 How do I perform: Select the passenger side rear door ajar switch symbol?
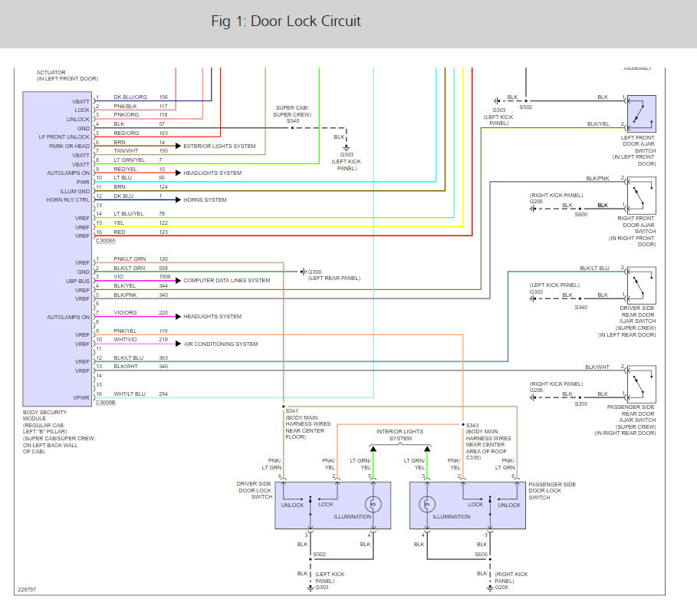coord(642,384)
